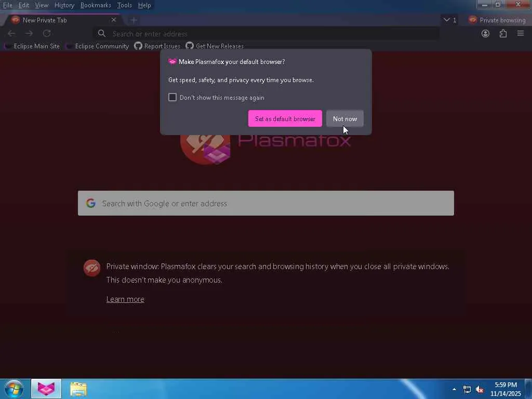Open Get New Releases bookmark
532x399 pixels.
[215, 46]
